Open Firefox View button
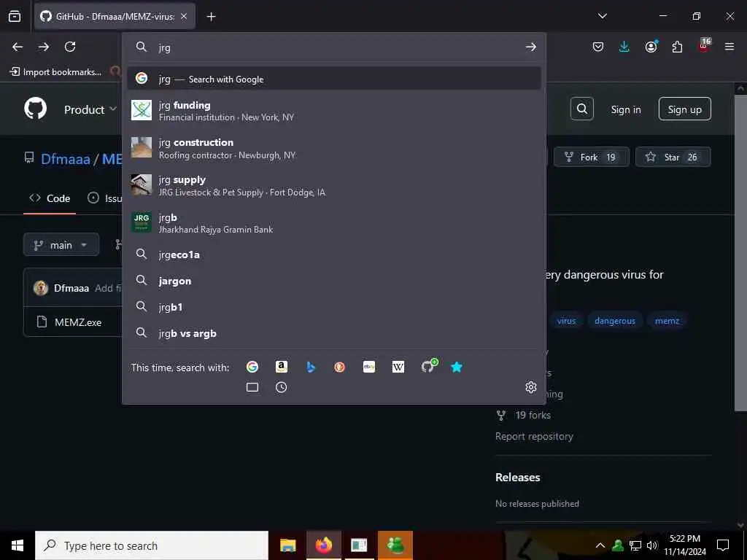The height and width of the screenshot is (560, 747). click(15, 16)
